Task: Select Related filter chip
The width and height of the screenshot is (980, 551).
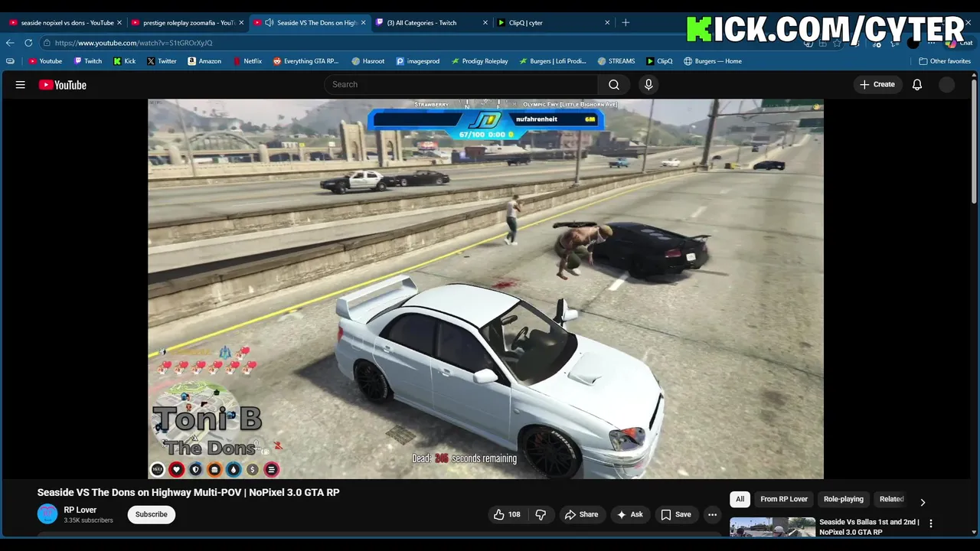Action: click(891, 499)
